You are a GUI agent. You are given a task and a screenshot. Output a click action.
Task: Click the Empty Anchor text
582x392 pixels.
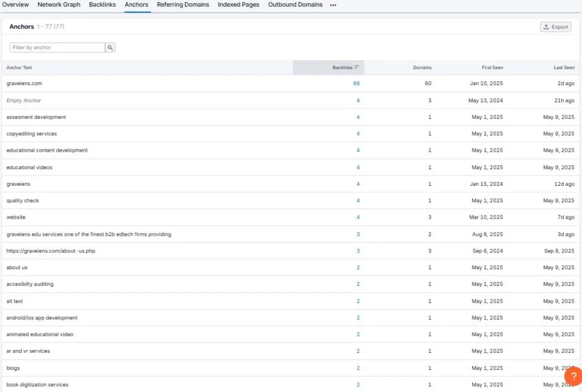23,101
